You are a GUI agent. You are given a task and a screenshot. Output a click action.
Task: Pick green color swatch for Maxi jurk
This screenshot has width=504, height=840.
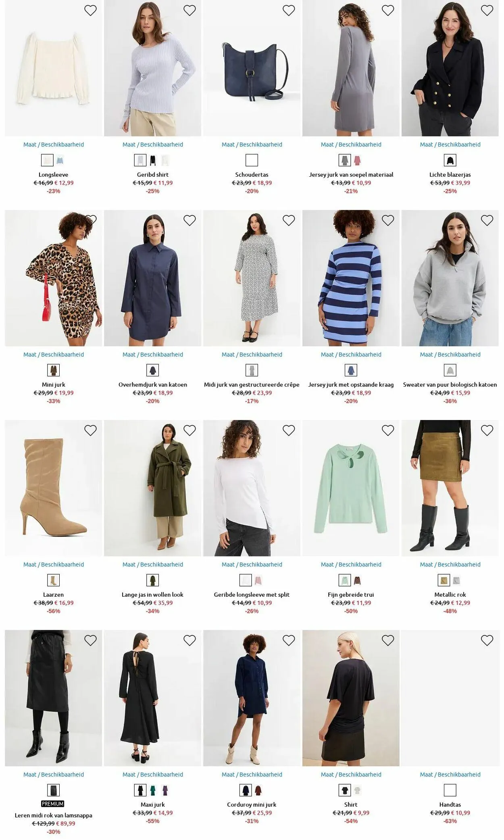pyautogui.click(x=153, y=790)
